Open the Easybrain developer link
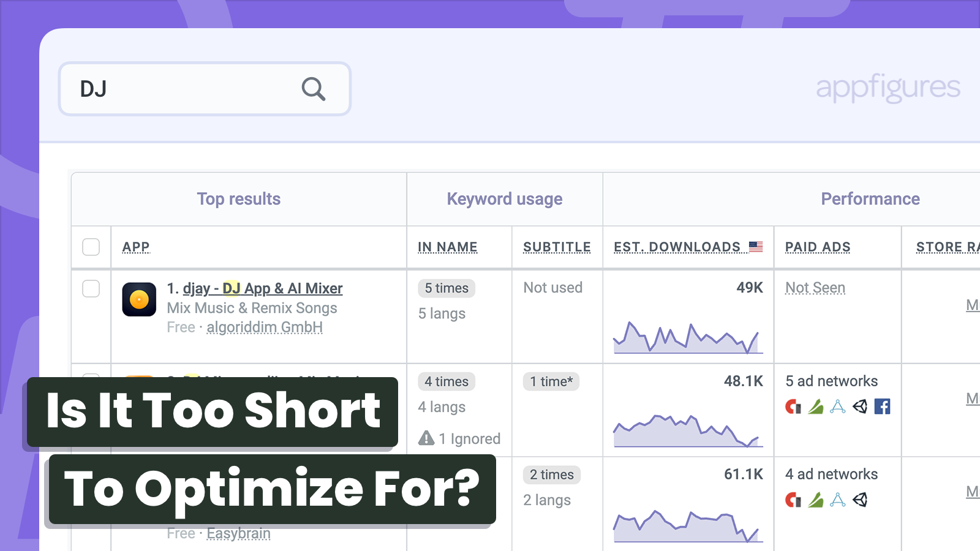Viewport: 980px width, 551px height. (239, 533)
